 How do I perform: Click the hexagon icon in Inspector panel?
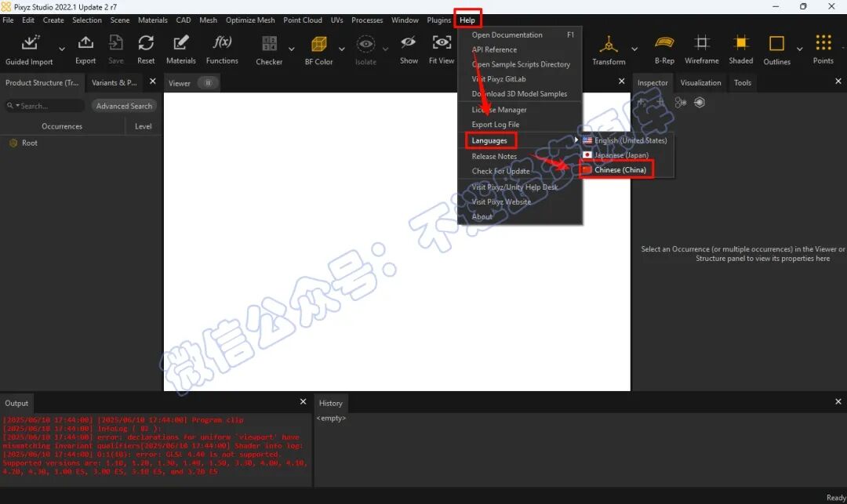[700, 103]
